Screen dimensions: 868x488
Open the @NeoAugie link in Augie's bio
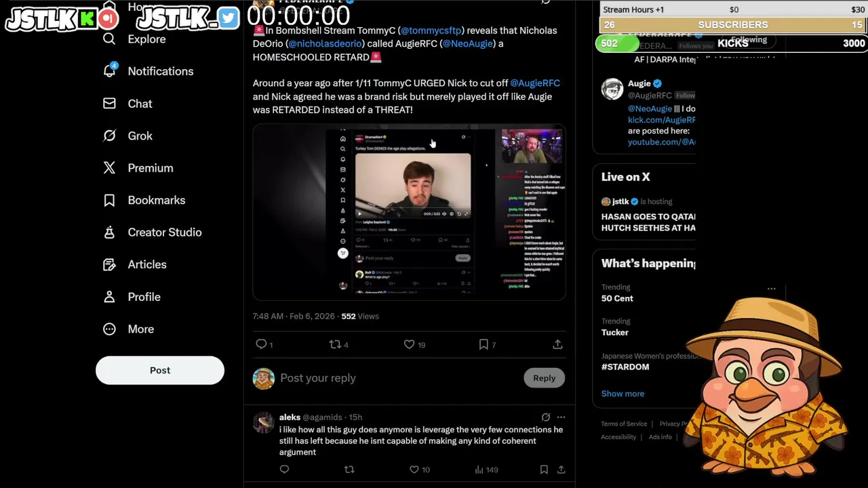click(x=650, y=108)
